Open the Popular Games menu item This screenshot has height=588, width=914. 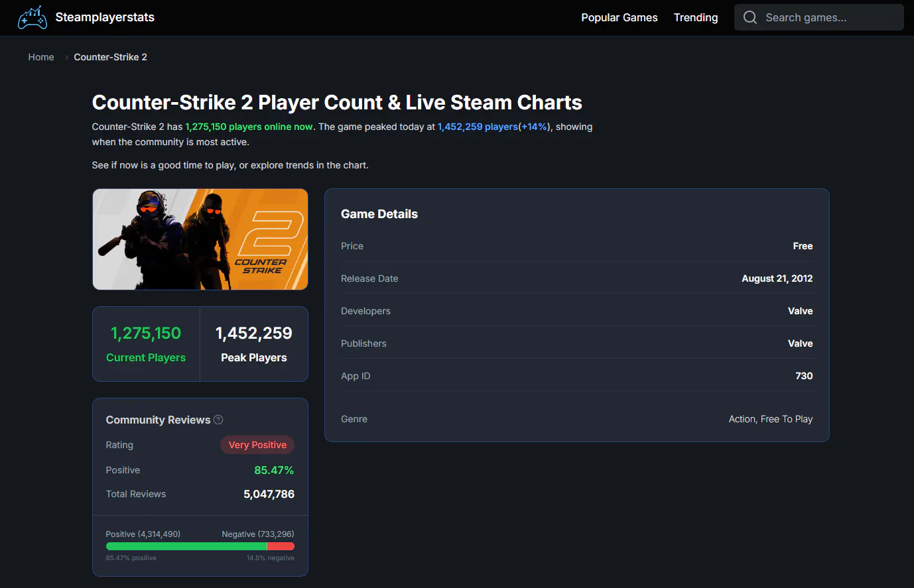tap(620, 17)
